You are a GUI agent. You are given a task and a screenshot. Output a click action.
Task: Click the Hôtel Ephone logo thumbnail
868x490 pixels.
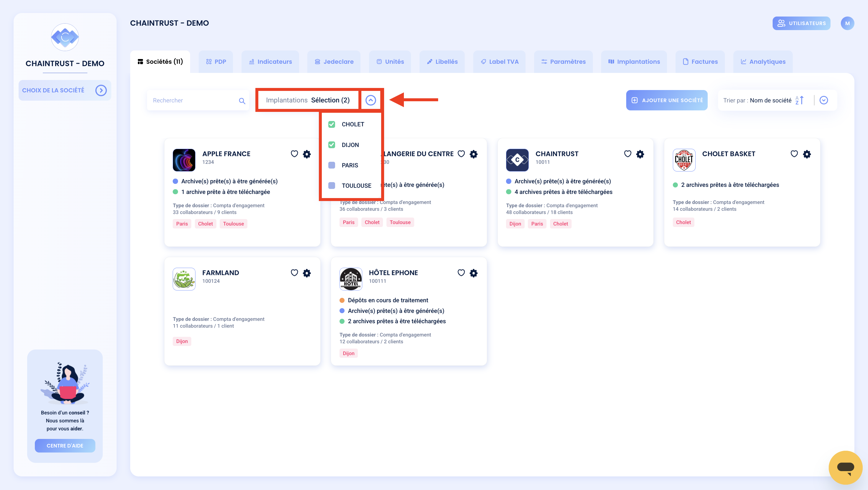(350, 279)
